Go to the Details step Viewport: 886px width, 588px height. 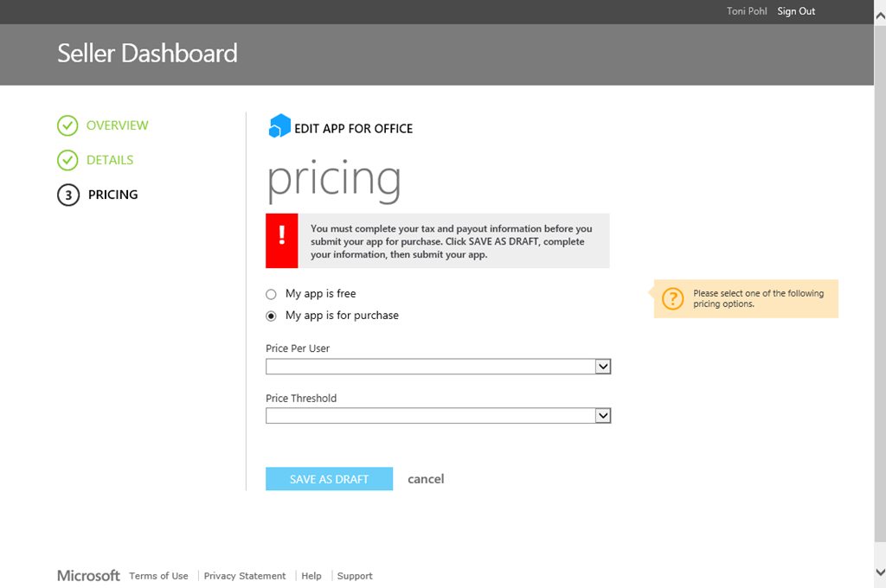(x=110, y=160)
